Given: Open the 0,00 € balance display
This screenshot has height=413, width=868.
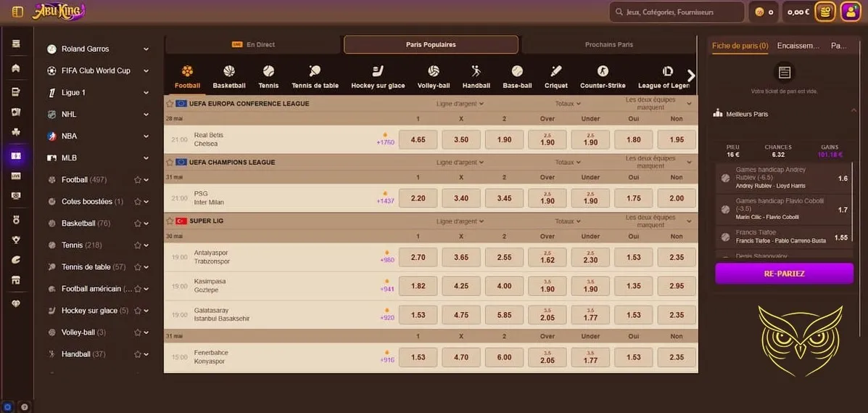Looking at the screenshot, I should [798, 12].
